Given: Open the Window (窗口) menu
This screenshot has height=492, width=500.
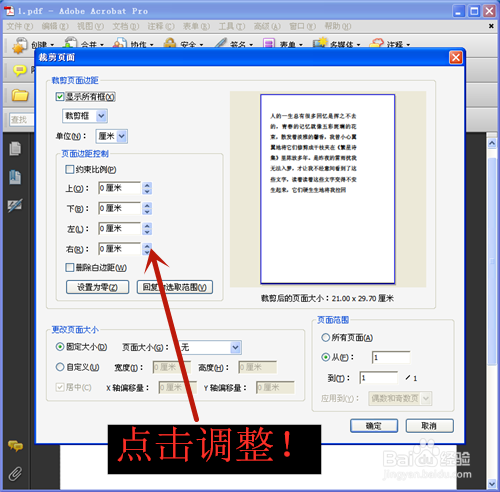Looking at the screenshot, I should (302, 26).
